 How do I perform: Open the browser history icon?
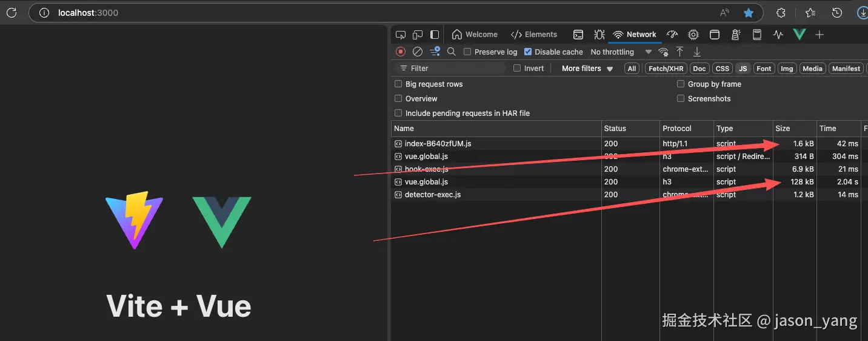pos(837,13)
